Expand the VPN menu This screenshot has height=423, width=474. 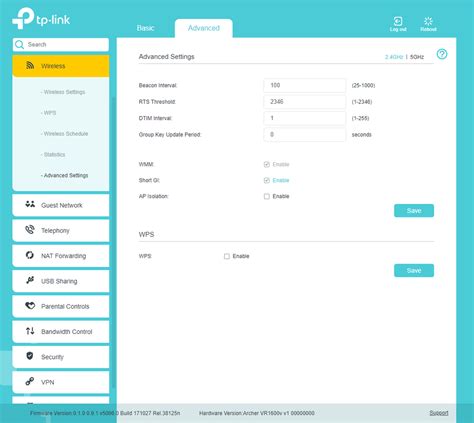point(61,382)
